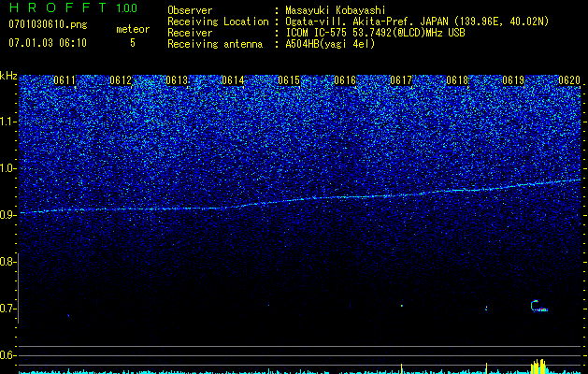
Task: Click the 0.9 kHz axis label
Action: click(x=8, y=215)
